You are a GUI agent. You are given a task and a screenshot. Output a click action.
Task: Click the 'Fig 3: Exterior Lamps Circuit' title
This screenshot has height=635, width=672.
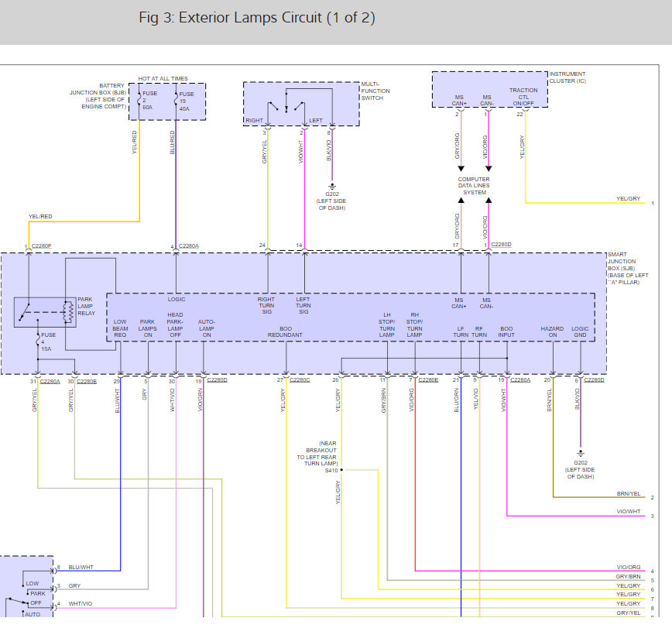pyautogui.click(x=257, y=18)
